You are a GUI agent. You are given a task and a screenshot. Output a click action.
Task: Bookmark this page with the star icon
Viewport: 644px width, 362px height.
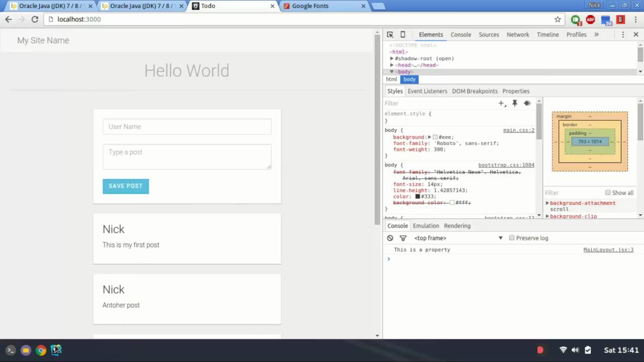point(557,19)
